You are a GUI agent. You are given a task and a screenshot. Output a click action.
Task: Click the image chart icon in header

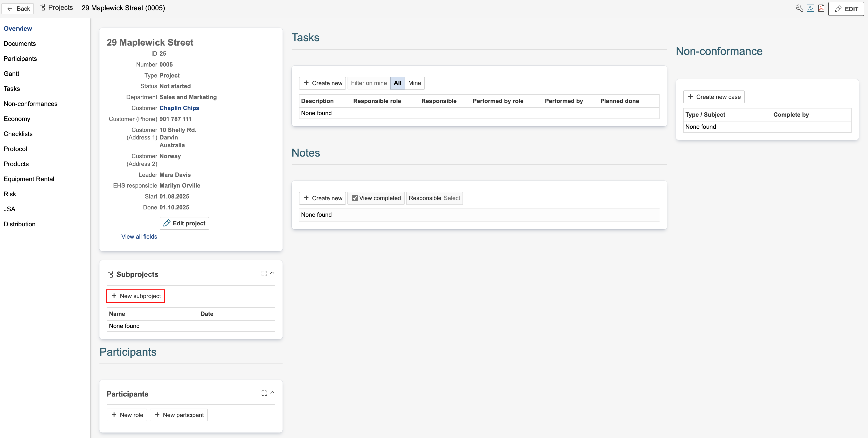click(x=810, y=8)
